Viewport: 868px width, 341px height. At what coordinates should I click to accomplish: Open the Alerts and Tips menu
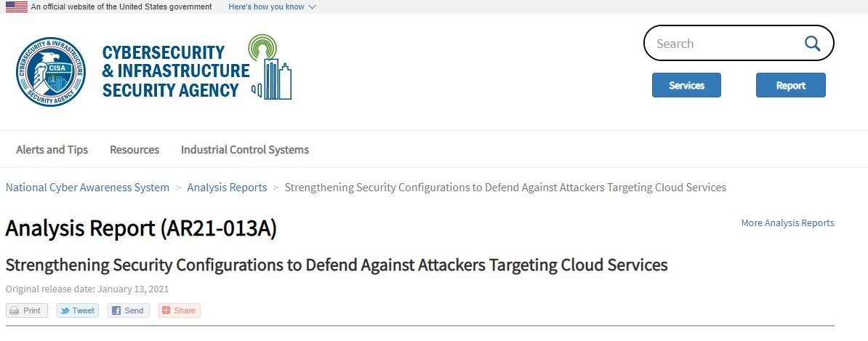(52, 150)
